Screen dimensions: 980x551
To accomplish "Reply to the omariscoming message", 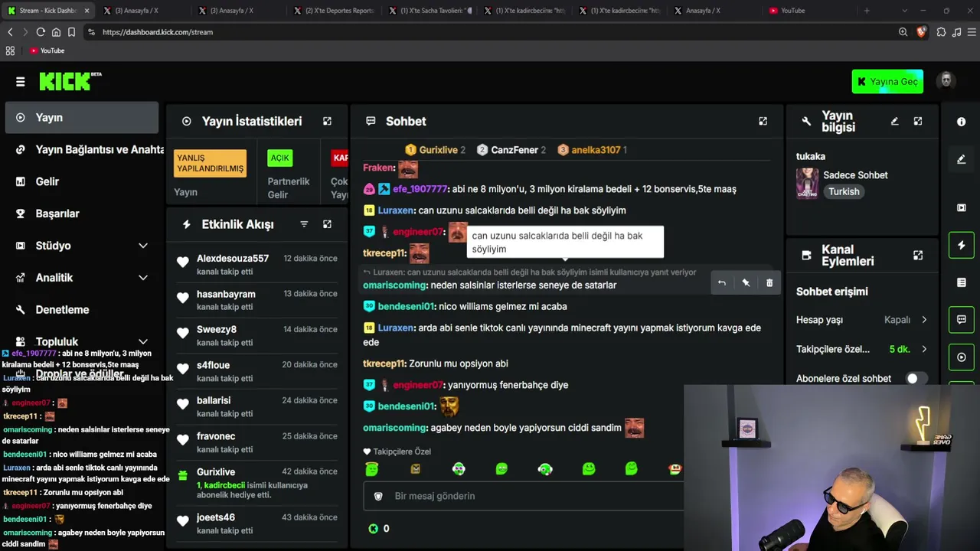I will click(721, 283).
